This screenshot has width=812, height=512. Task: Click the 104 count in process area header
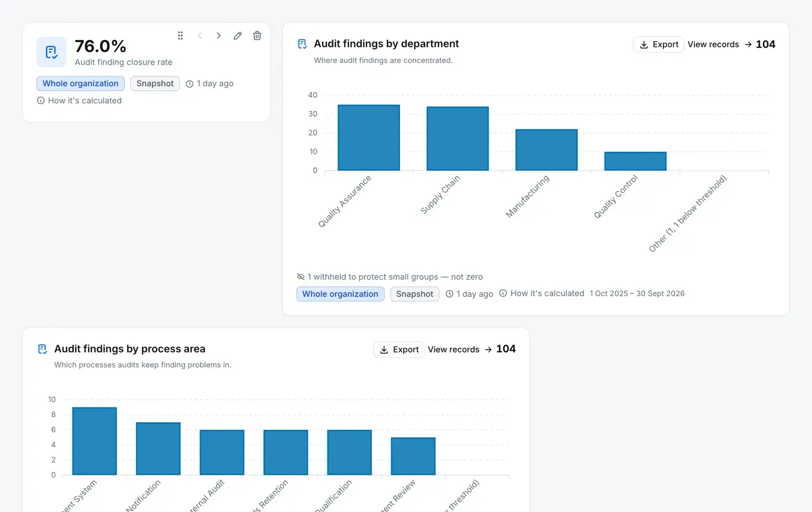point(505,349)
